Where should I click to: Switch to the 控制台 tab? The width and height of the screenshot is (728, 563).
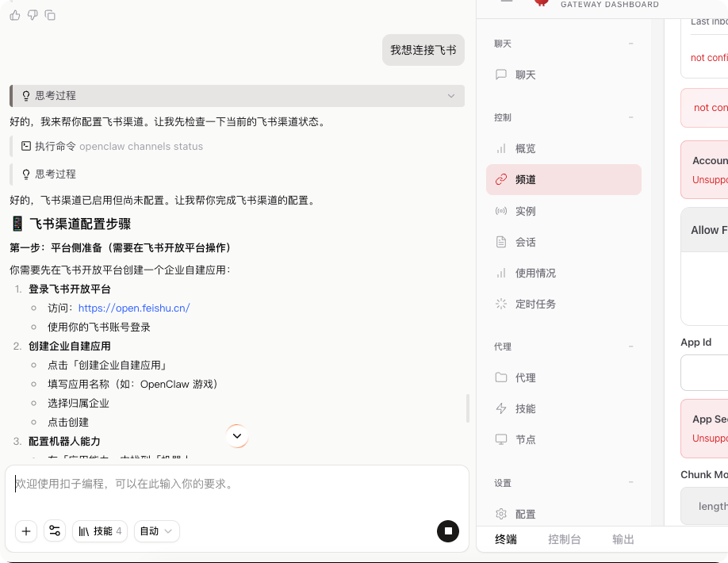(564, 539)
